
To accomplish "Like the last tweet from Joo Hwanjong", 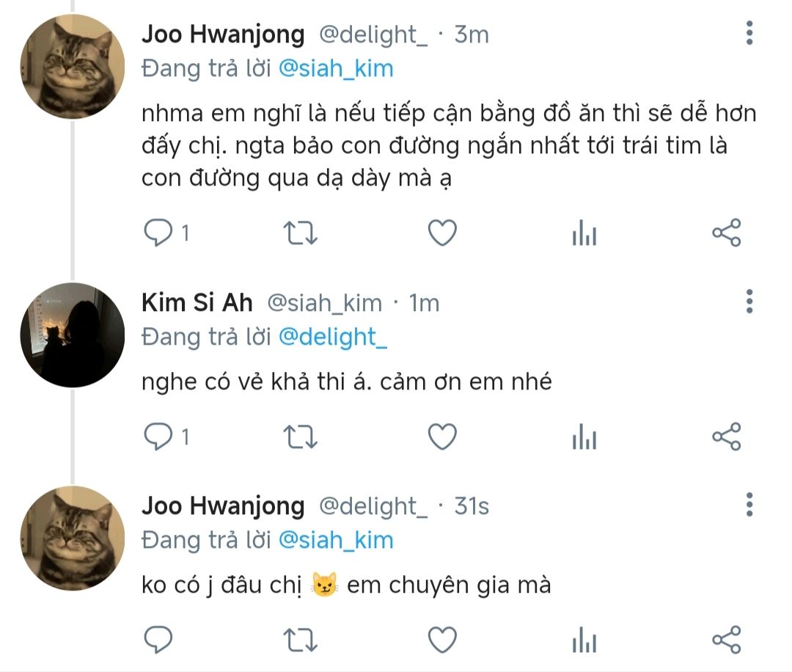I will point(442,640).
